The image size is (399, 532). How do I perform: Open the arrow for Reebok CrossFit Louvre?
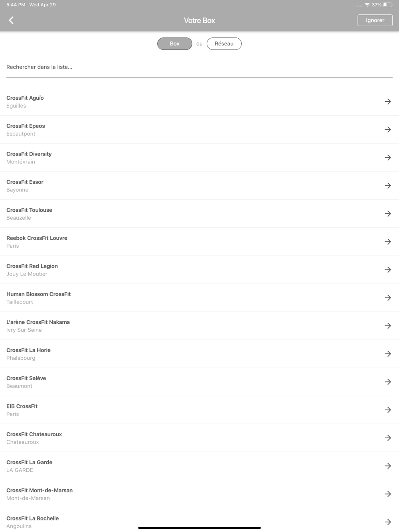point(388,242)
